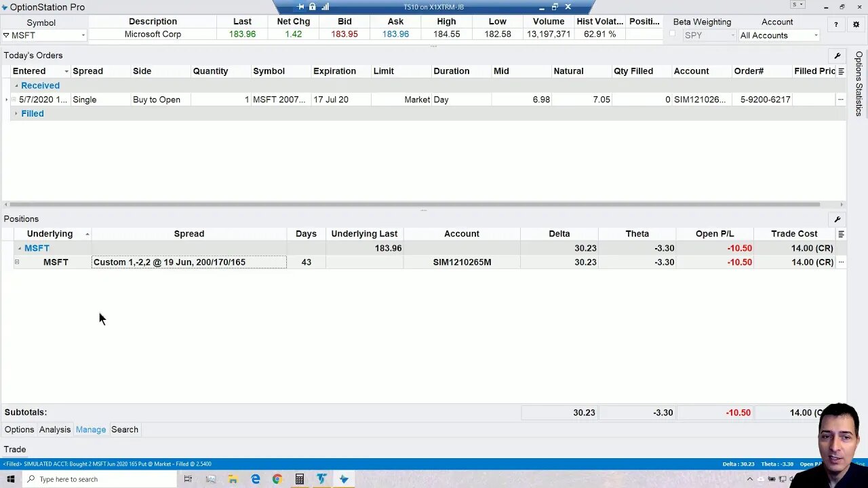This screenshot has height=488, width=868.
Task: Click the Hist Volat value 62.91 %
Action: coord(599,34)
